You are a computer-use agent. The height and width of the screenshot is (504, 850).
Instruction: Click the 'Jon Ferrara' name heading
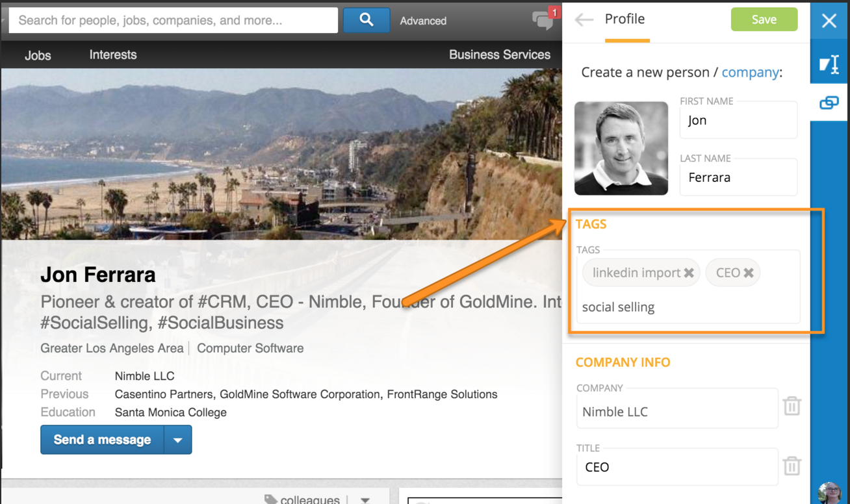98,275
